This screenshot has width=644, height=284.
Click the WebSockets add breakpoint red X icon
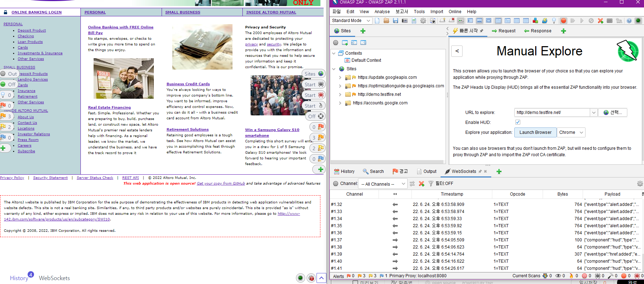[x=421, y=184]
